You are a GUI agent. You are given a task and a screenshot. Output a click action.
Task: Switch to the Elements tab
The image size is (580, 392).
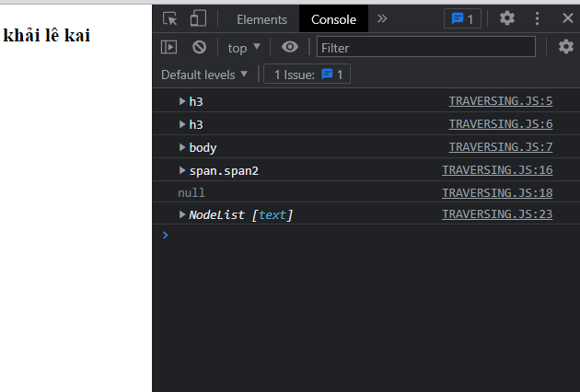click(x=261, y=19)
